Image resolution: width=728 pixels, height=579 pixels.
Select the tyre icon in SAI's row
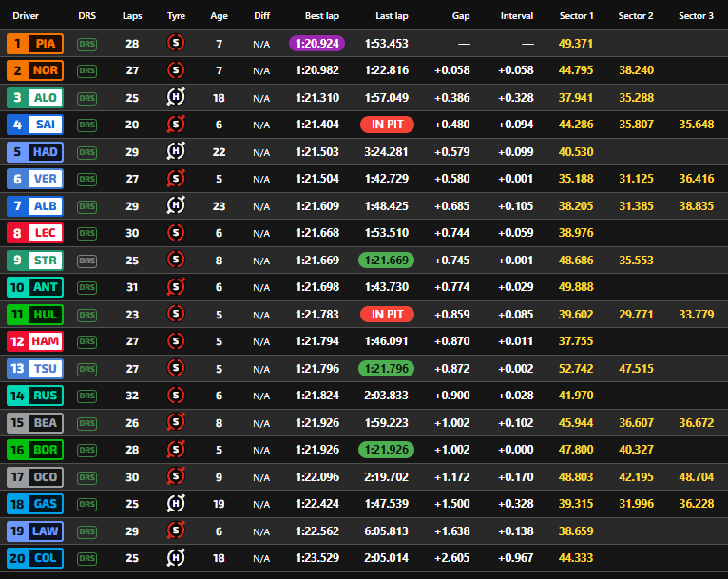[x=176, y=125]
